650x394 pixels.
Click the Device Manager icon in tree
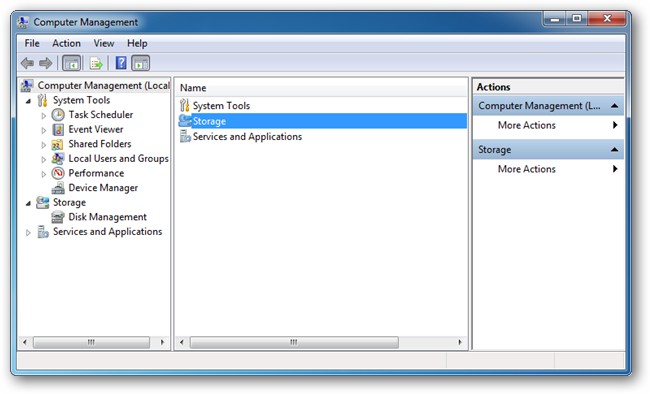pyautogui.click(x=58, y=188)
